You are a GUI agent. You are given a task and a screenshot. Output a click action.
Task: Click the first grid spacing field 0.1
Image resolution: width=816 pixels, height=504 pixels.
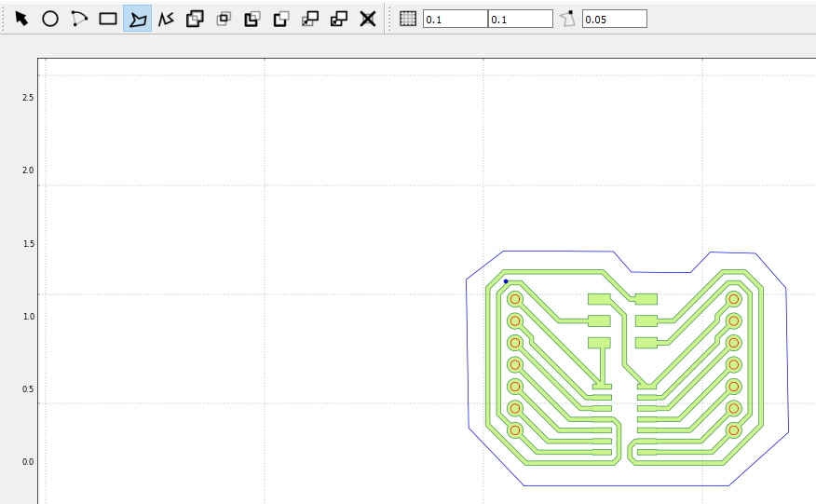456,19
